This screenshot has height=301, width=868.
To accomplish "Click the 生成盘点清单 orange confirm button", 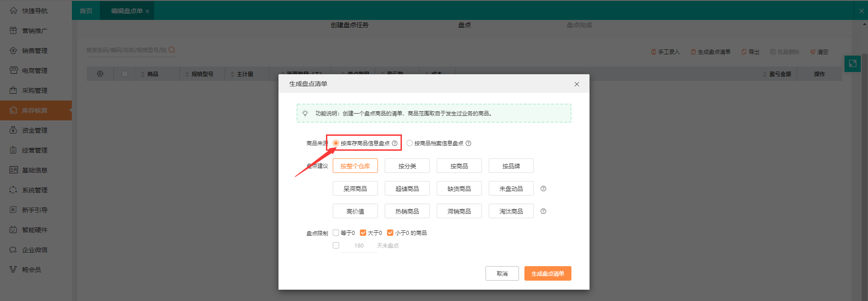I will click(x=547, y=273).
